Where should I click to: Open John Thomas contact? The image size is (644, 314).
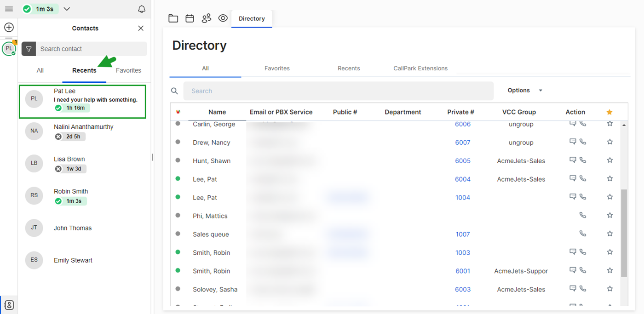[x=85, y=228]
